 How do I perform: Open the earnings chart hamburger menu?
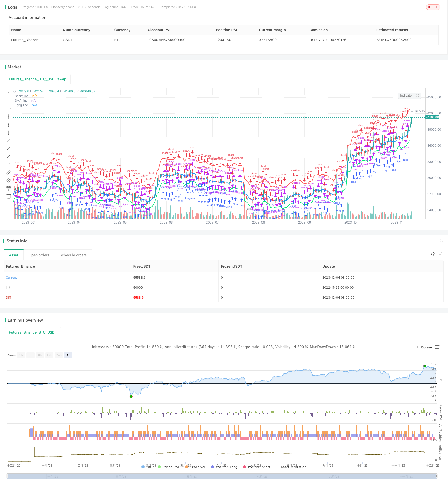tap(437, 347)
